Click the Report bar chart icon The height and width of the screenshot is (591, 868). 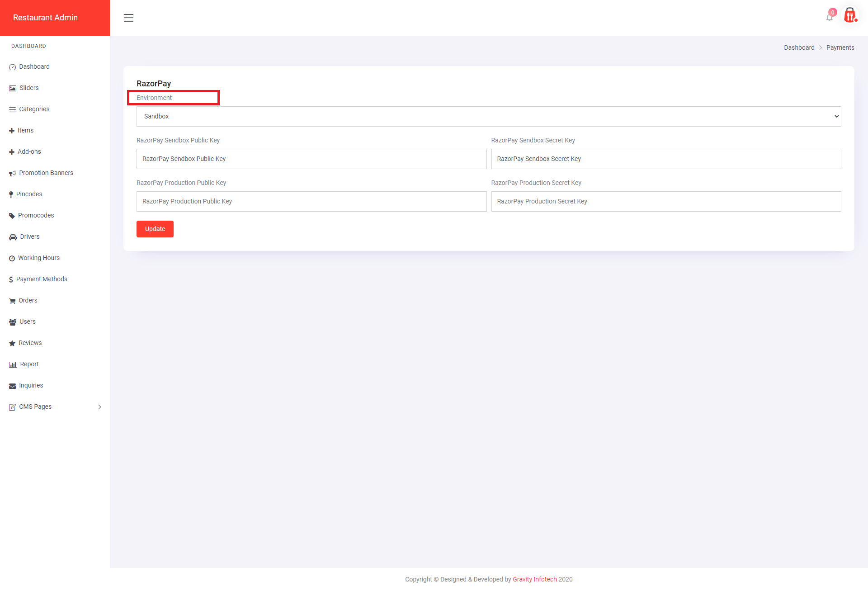(x=13, y=364)
